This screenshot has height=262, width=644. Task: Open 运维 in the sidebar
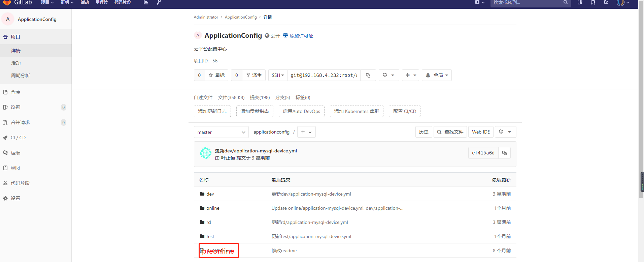(x=36, y=153)
